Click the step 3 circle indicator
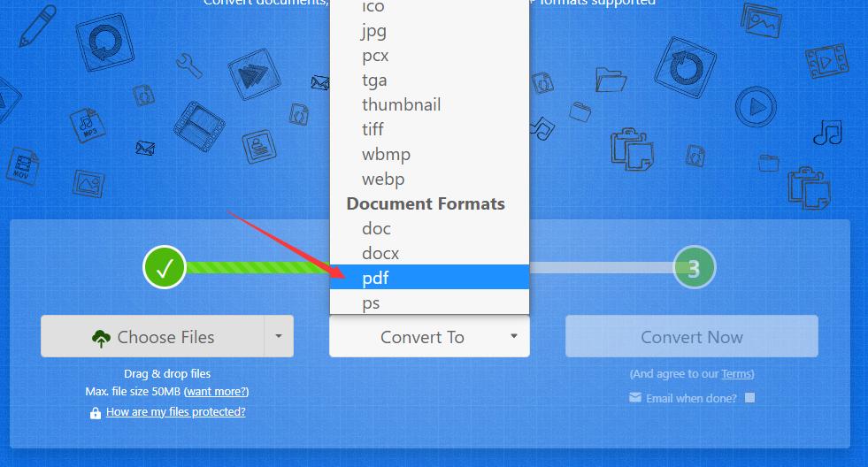Viewport: 868px width, 467px height. pos(695,268)
